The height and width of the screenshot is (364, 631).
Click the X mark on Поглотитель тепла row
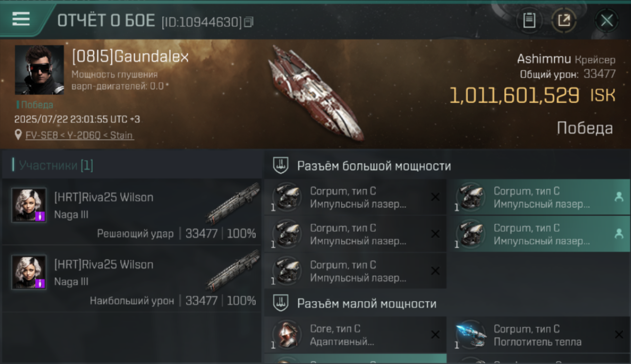point(619,334)
